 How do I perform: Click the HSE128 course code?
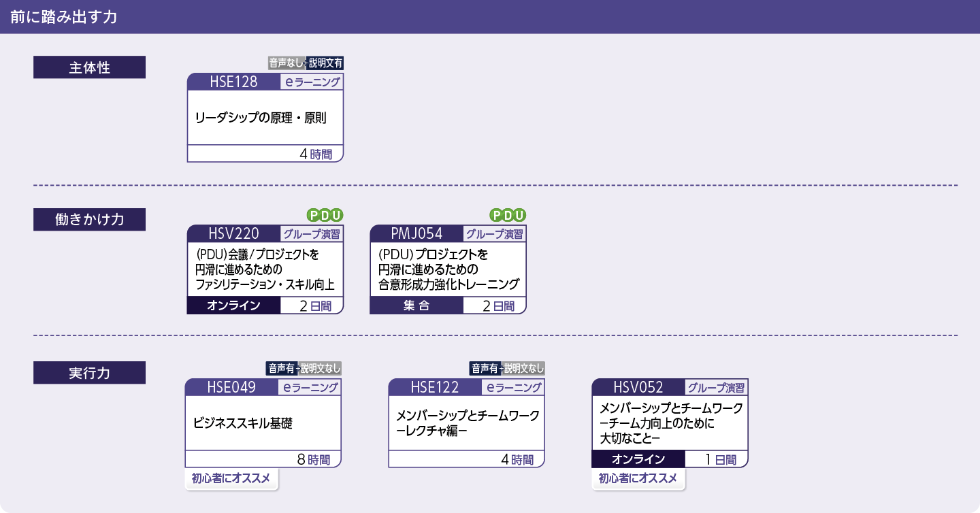tap(234, 82)
